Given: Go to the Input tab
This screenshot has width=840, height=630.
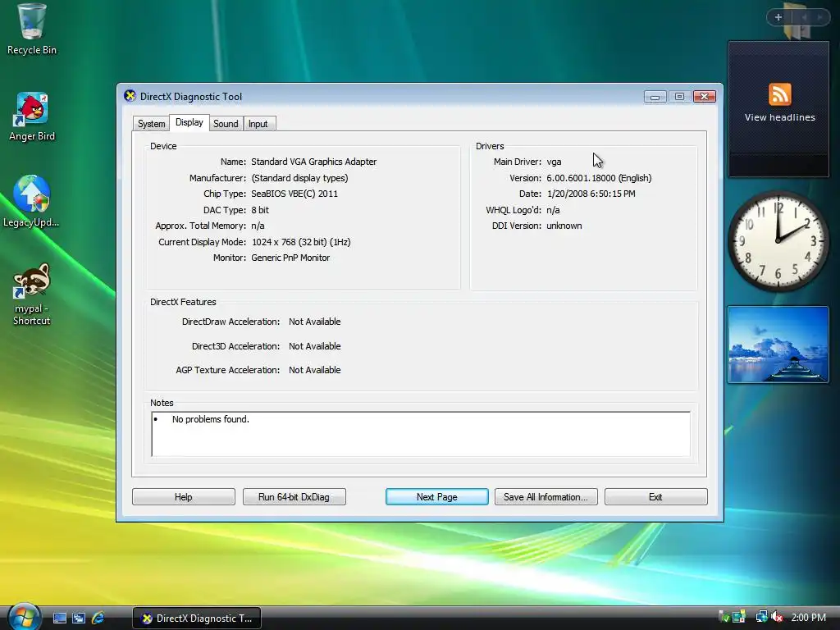Looking at the screenshot, I should pos(258,124).
